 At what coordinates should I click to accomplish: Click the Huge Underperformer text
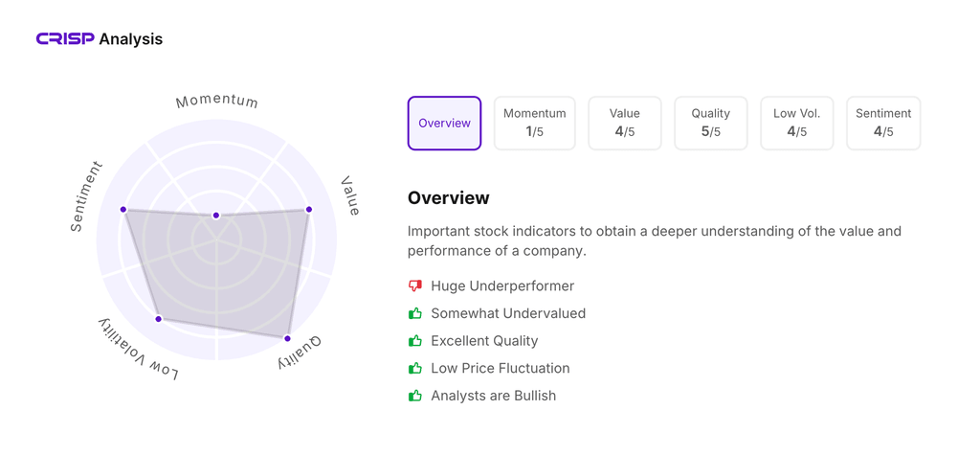(502, 285)
